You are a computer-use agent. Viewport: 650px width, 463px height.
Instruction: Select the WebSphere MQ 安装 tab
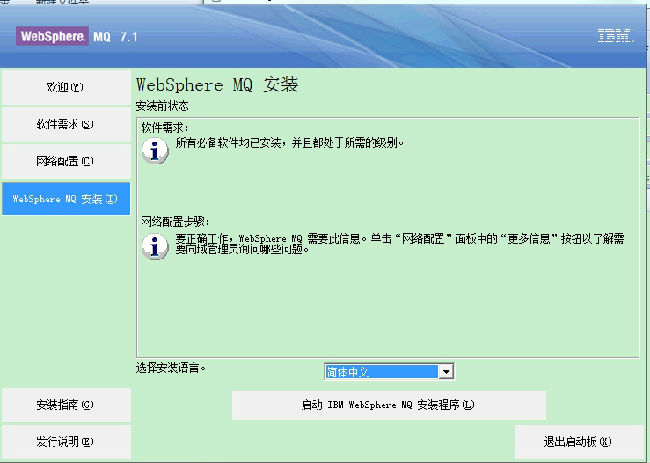point(66,199)
